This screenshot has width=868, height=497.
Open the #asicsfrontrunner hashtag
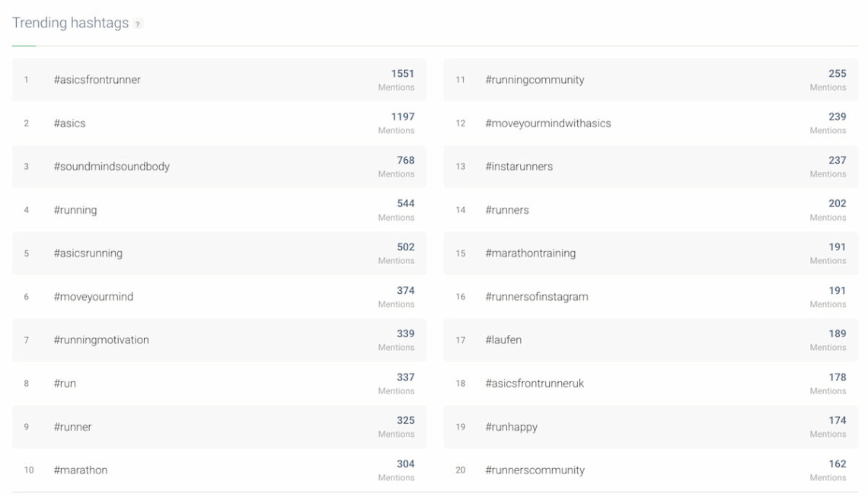tap(97, 80)
